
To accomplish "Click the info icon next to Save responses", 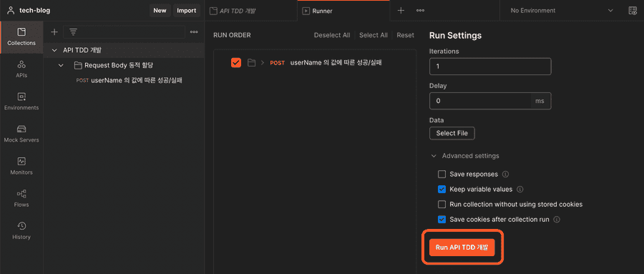I will tap(506, 174).
